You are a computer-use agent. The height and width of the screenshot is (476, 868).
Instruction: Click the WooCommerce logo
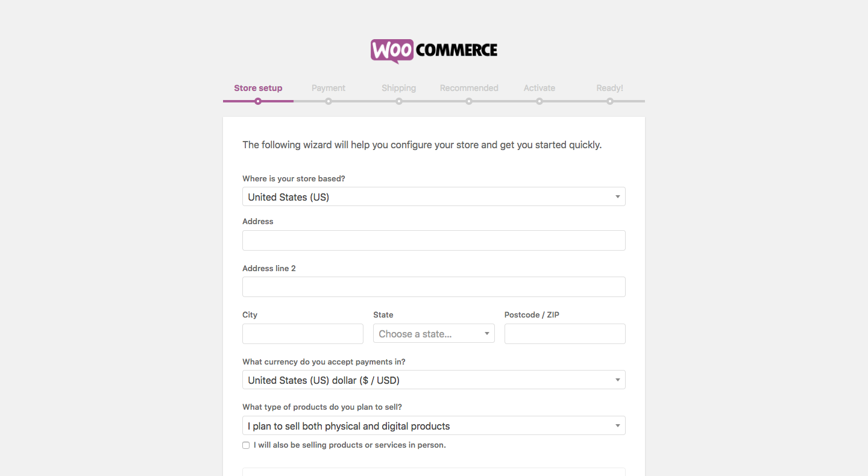[x=434, y=51]
